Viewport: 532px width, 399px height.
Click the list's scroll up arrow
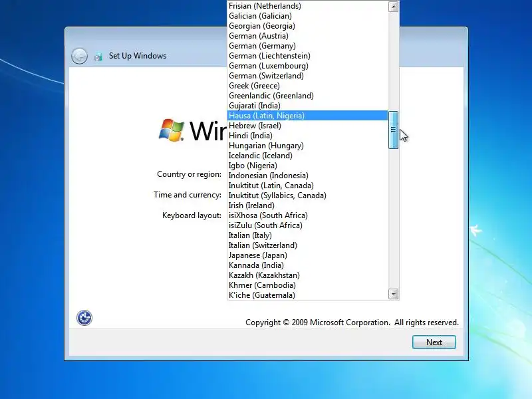pyautogui.click(x=393, y=7)
